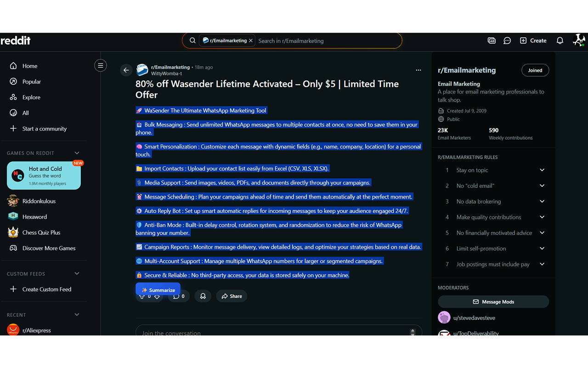Click the Anti-Ban Mode paragraph
The height and width of the screenshot is (368, 588).
(269, 229)
